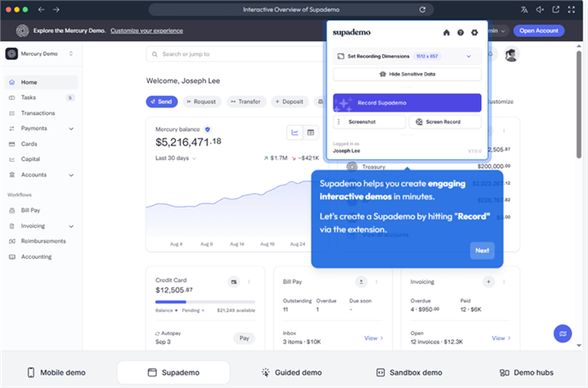Click Next in the blue tooltip

482,250
